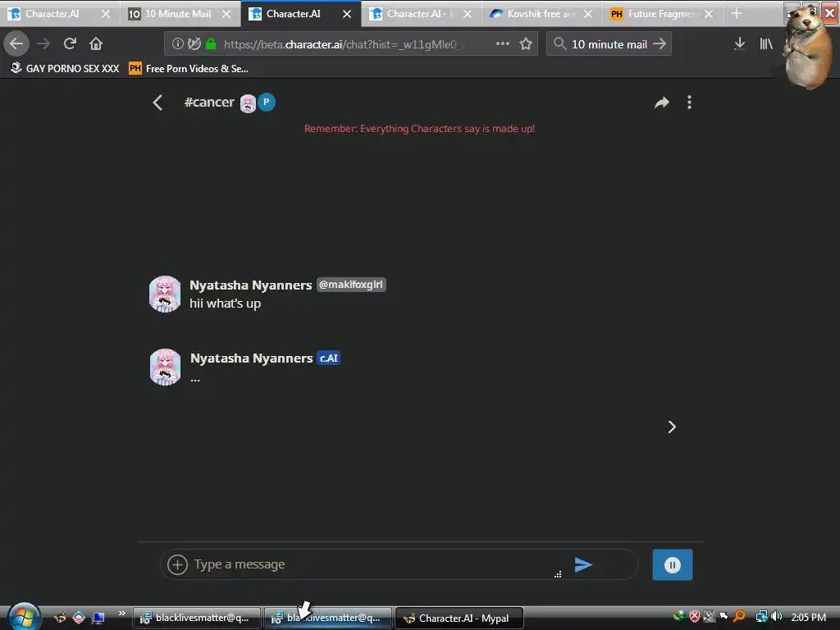Open the browser home page icon

96,43
